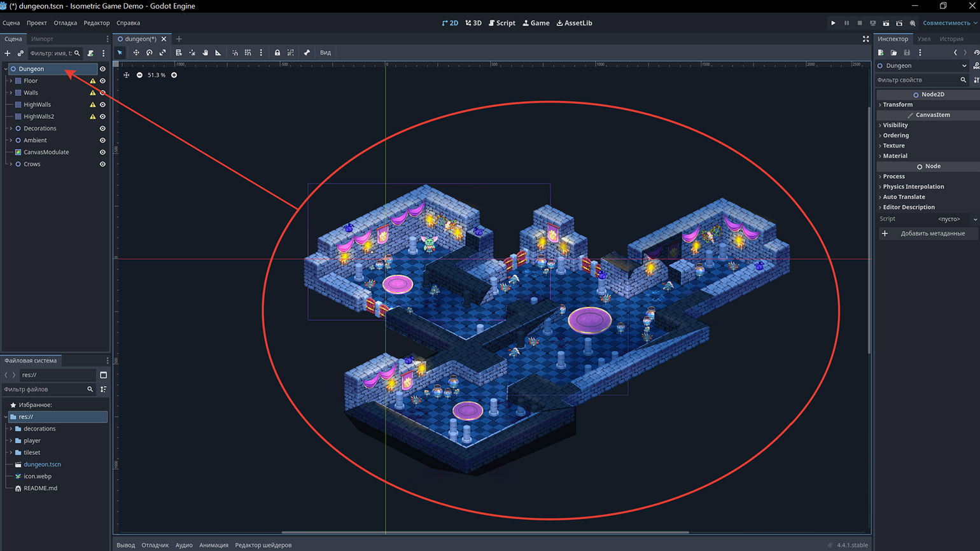
Task: Choose the Scale tool
Action: (162, 53)
